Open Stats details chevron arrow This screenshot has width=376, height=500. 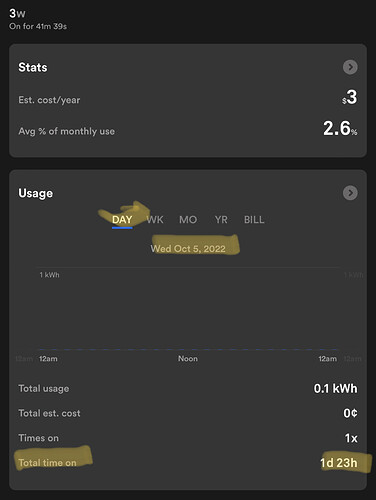click(350, 67)
